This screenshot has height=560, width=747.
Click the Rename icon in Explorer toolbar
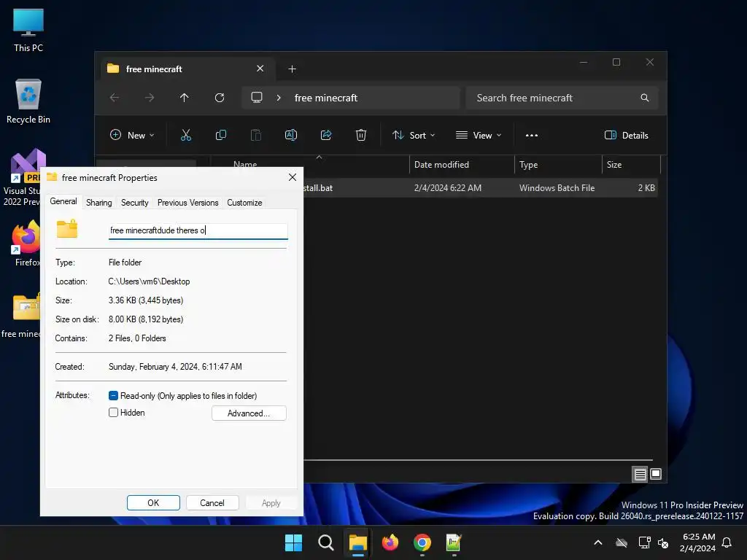290,135
